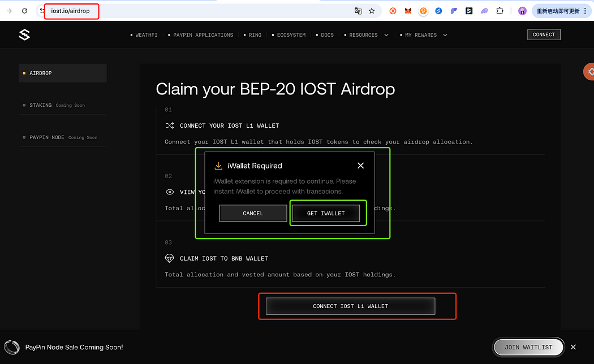The width and height of the screenshot is (594, 364).
Task: Open the PAYPIN APPLICATIONS nav item
Action: point(201,35)
